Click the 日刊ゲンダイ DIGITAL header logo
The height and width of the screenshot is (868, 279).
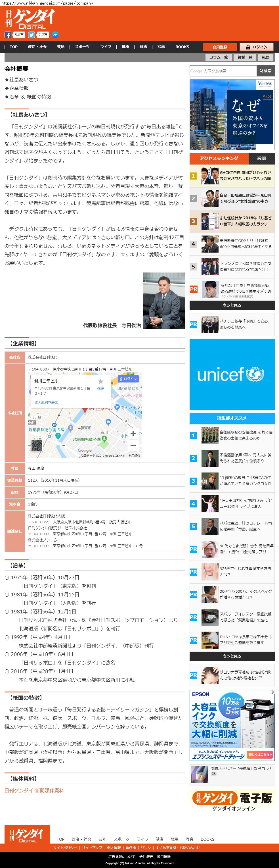(30, 19)
